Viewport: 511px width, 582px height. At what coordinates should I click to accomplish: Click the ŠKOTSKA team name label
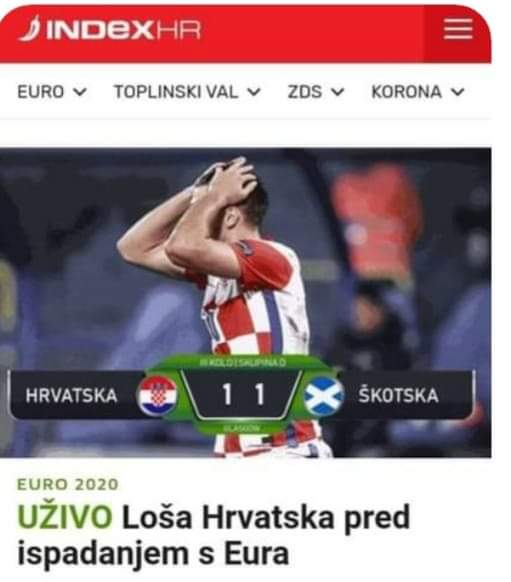click(399, 395)
